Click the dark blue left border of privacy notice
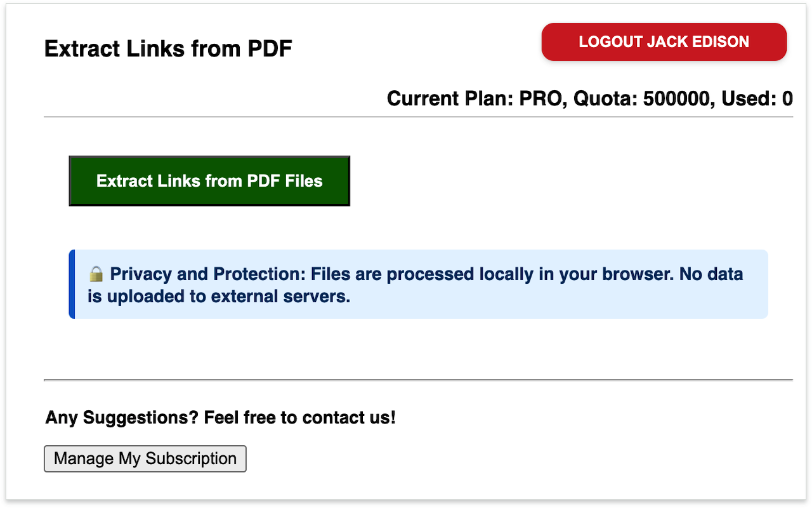 click(x=72, y=284)
